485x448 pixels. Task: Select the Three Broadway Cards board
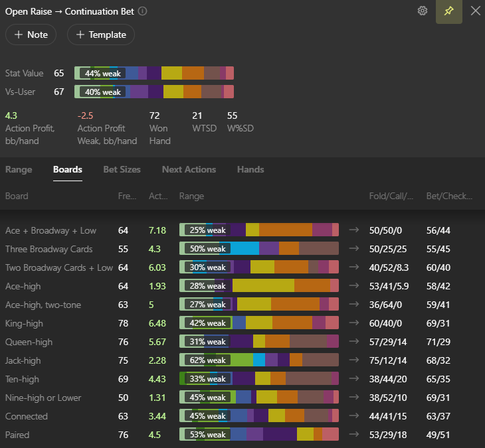pyautogui.click(x=49, y=249)
